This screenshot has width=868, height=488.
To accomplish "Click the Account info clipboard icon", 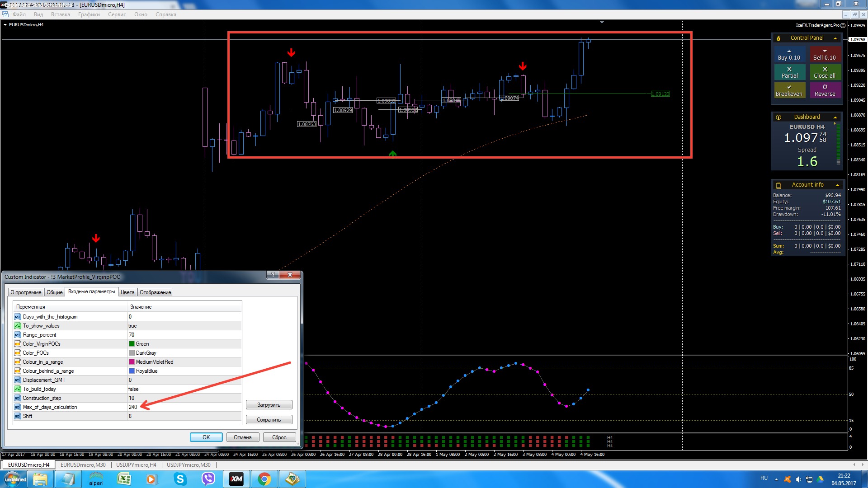I will pos(778,185).
